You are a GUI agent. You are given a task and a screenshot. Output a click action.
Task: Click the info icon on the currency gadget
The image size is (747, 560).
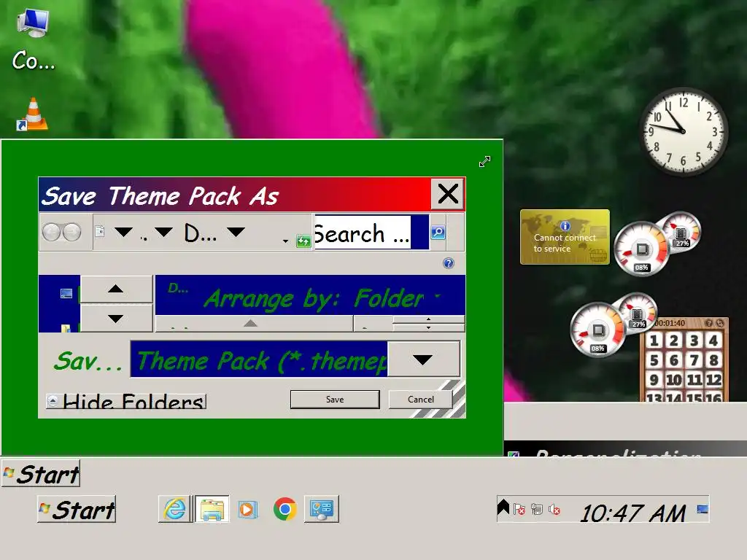point(565,226)
